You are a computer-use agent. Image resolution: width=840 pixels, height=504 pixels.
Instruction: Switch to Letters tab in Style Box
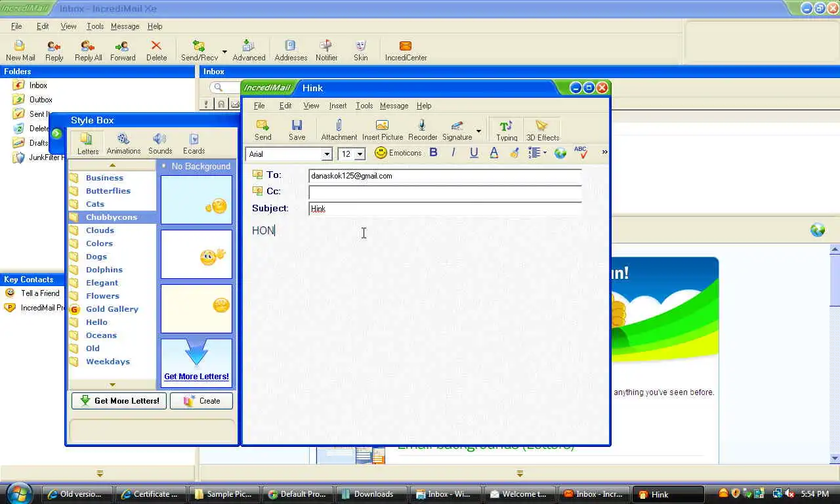88,144
